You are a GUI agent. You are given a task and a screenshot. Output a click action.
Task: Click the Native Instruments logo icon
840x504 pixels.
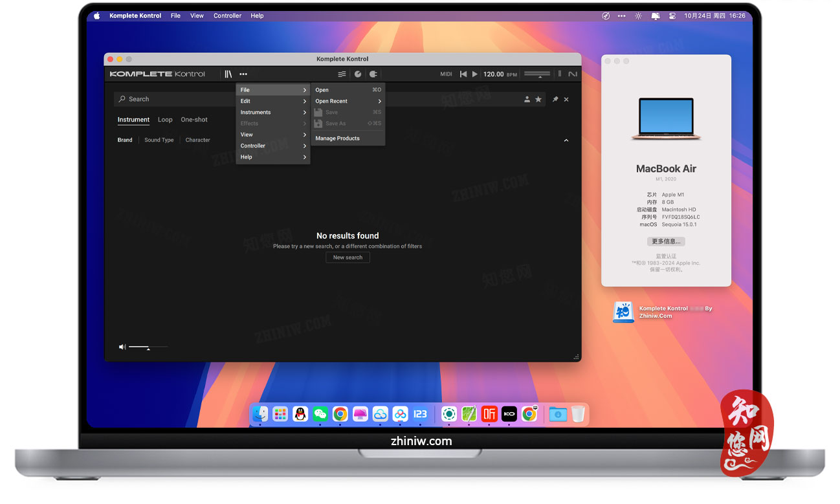pyautogui.click(x=573, y=74)
